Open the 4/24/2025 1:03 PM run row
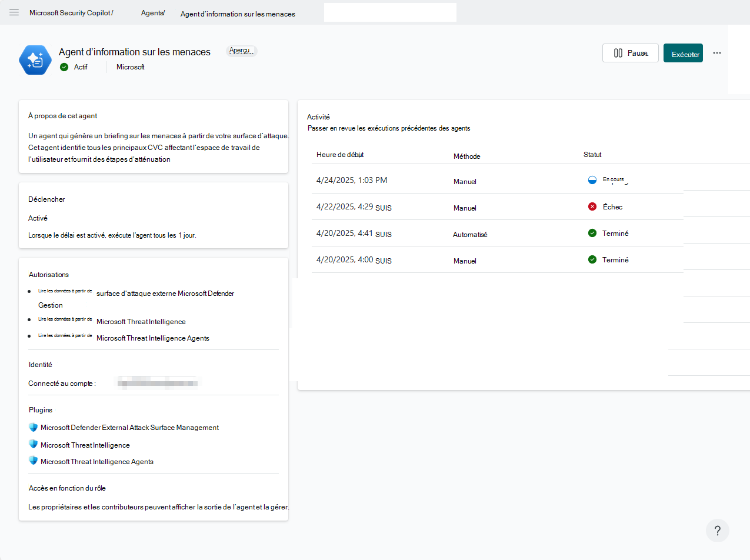Screen dimensions: 750x560 click(x=497, y=180)
